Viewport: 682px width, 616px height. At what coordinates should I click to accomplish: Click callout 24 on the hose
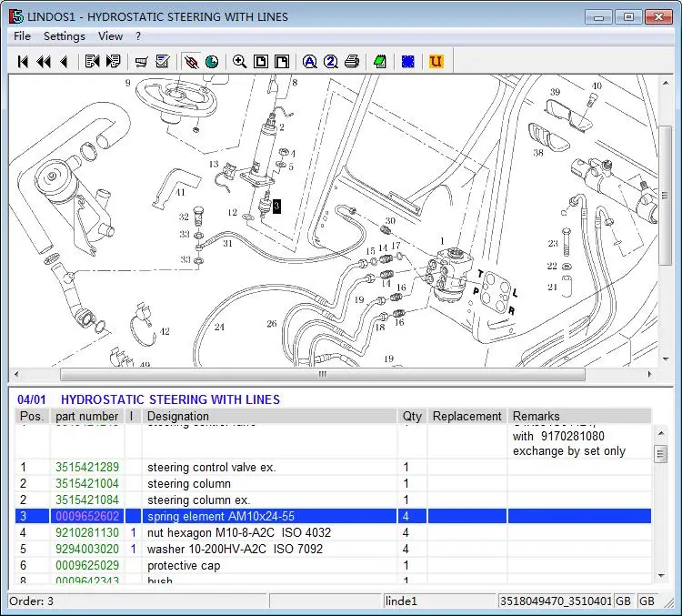219,327
